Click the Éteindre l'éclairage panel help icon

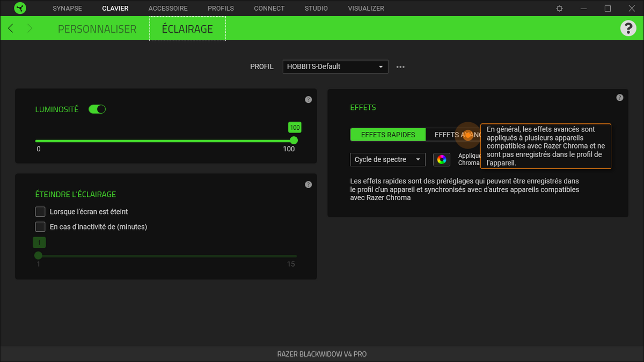pos(308,184)
